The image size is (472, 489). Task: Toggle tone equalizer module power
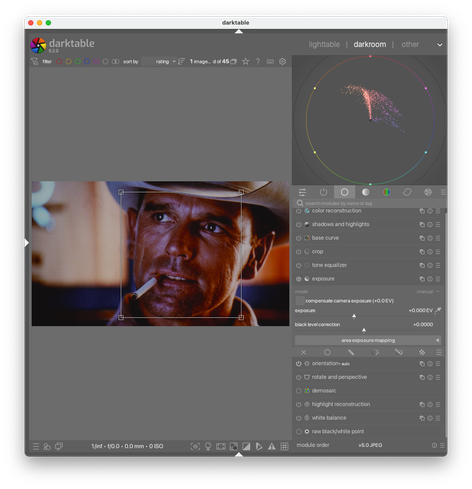click(x=299, y=265)
